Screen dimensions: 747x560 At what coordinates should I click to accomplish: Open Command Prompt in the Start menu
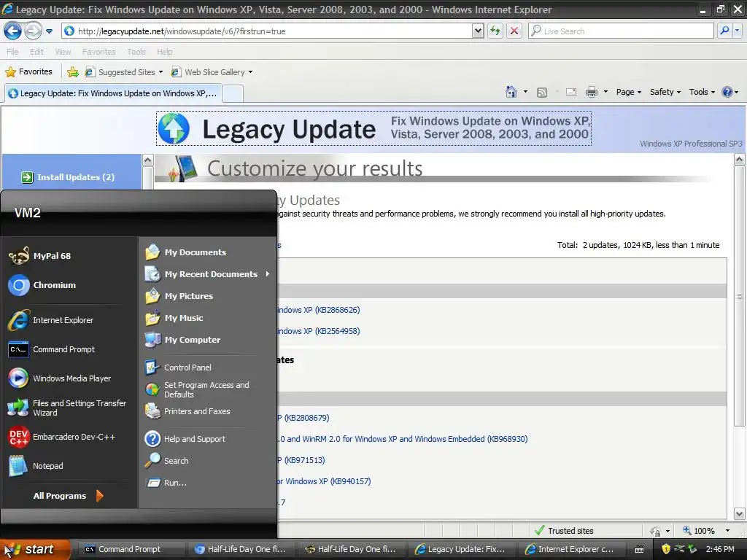(x=50, y=349)
